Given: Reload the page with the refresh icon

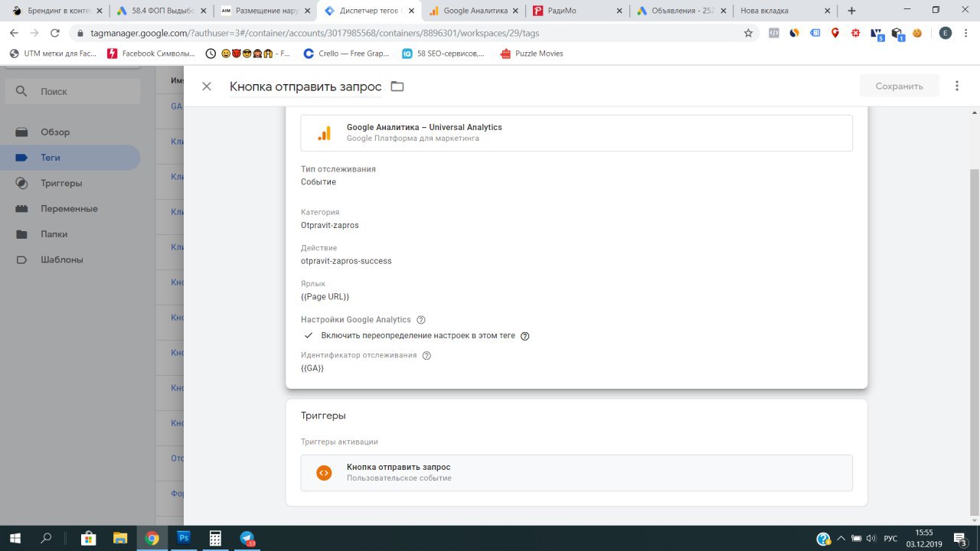Looking at the screenshot, I should (x=55, y=33).
